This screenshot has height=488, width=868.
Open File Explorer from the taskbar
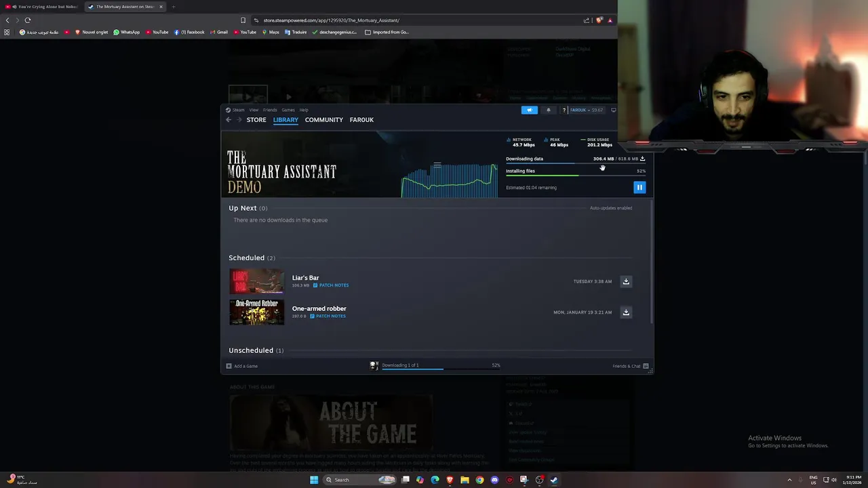pyautogui.click(x=465, y=480)
